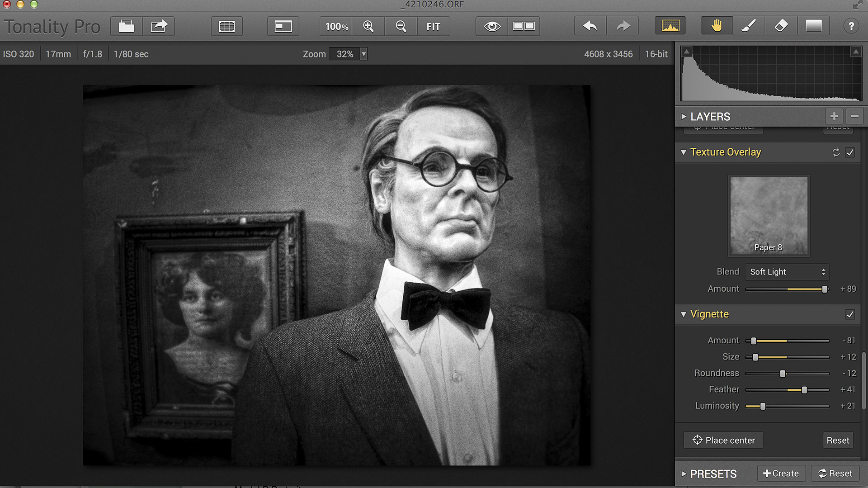Open the Soft Light blend dropdown
868x488 pixels.
coord(787,272)
